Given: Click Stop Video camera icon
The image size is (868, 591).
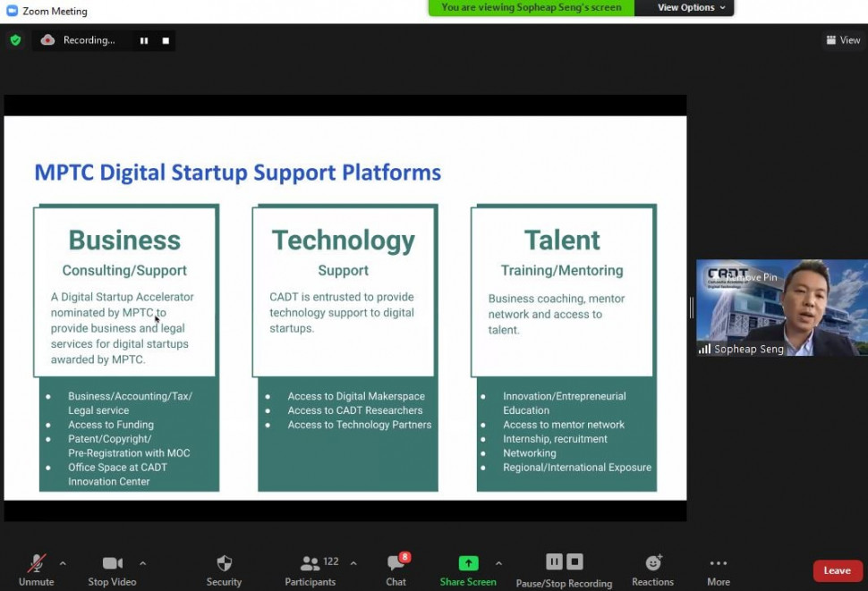Looking at the screenshot, I should coord(113,562).
